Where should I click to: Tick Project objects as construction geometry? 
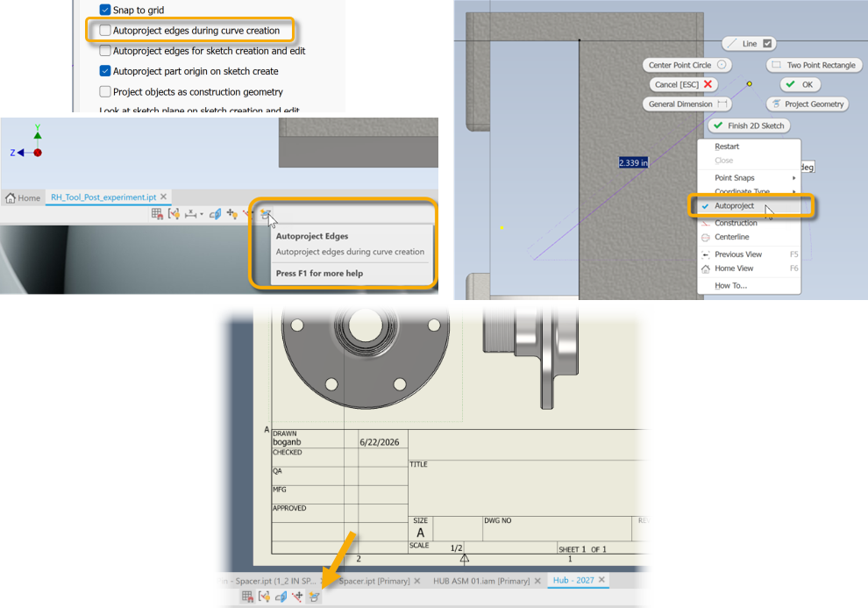tap(104, 91)
